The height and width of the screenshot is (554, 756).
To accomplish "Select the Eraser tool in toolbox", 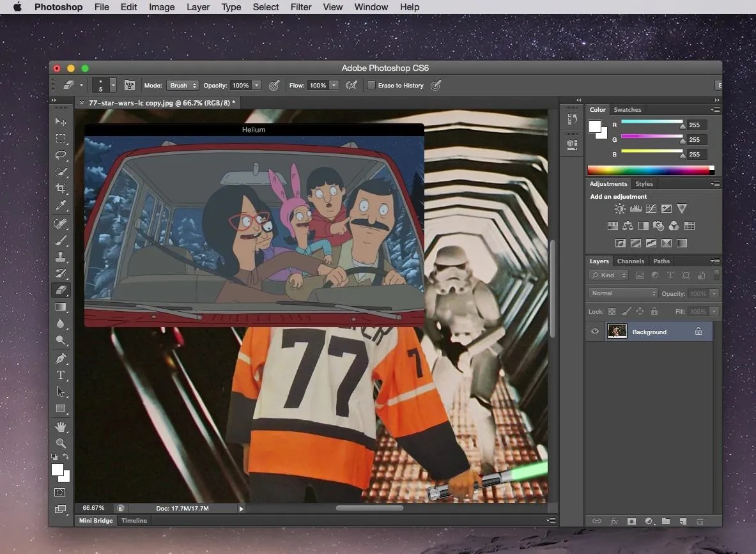I will pos(61,289).
